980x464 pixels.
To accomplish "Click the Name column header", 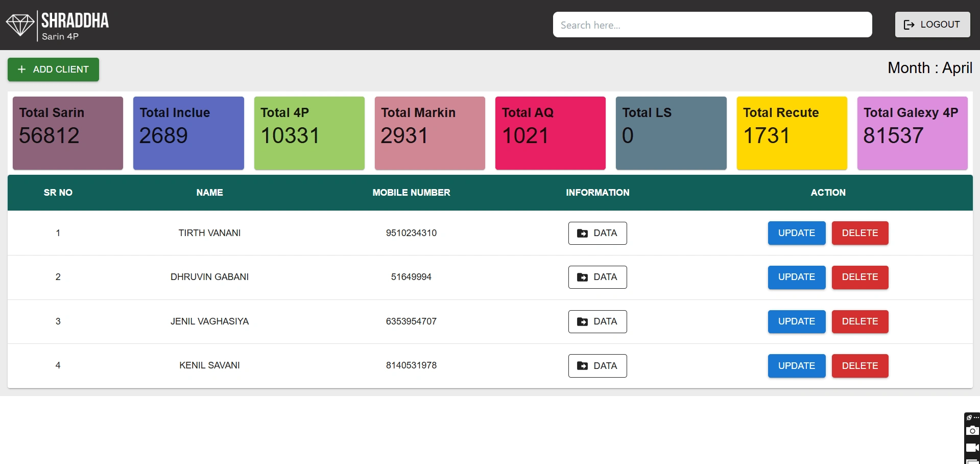I will coord(209,193).
